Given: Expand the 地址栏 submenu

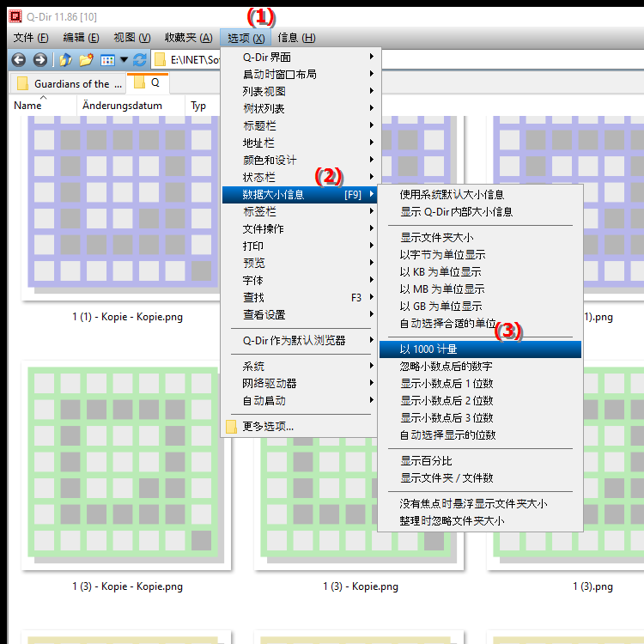Looking at the screenshot, I should [300, 143].
